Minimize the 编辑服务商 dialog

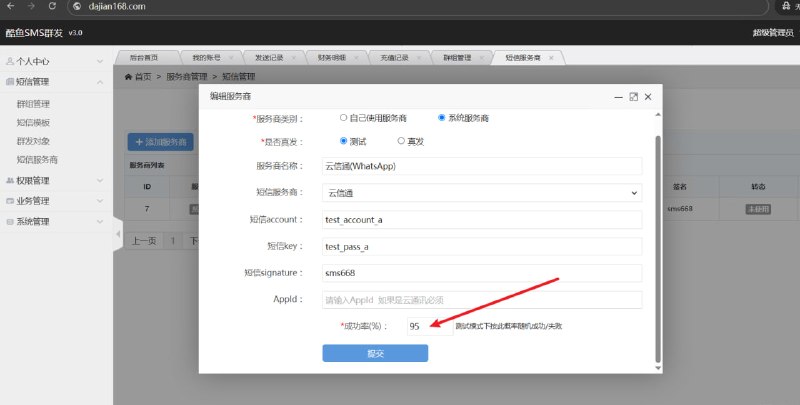tap(618, 97)
